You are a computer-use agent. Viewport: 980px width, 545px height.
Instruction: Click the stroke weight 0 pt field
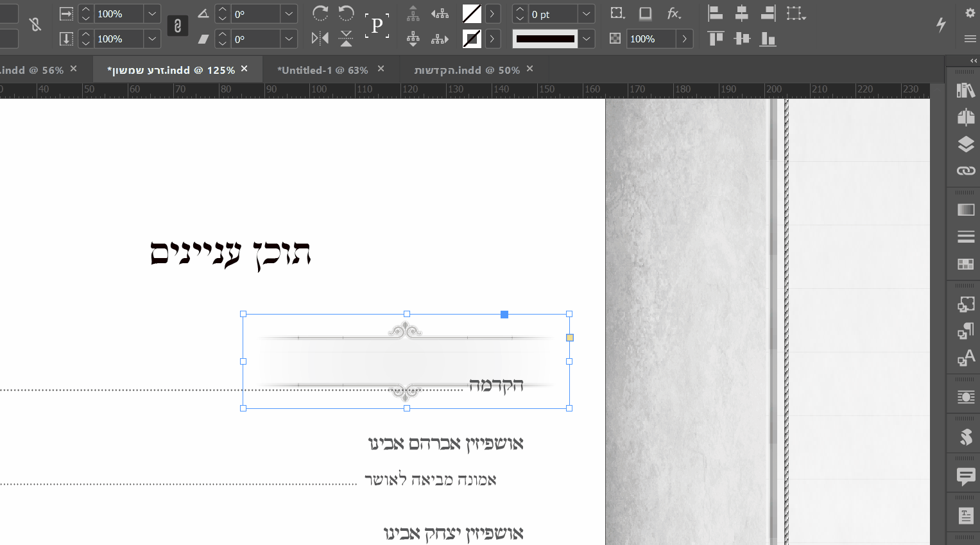coord(554,13)
